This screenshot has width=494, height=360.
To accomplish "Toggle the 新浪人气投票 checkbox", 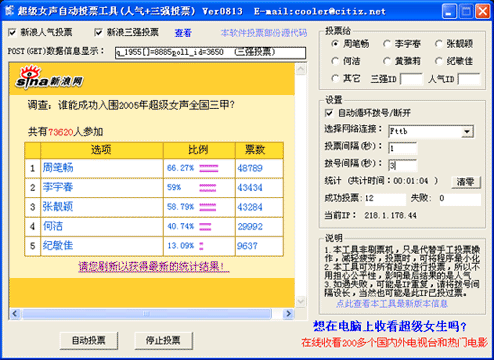I will [12, 33].
